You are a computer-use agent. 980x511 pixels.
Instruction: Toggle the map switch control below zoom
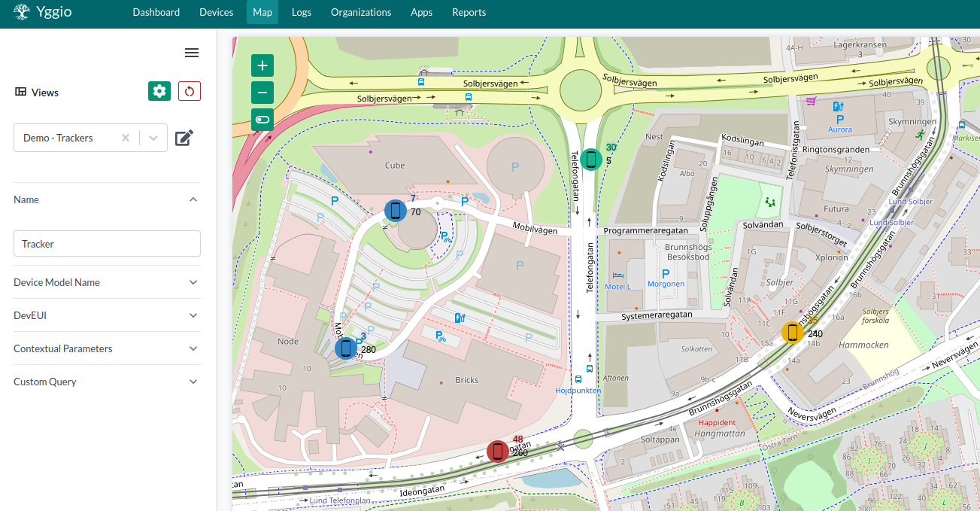[x=262, y=120]
